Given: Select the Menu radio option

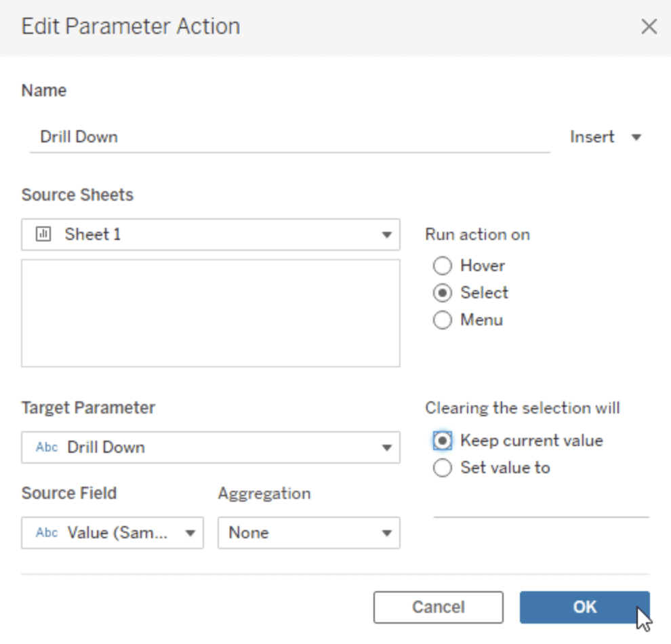Looking at the screenshot, I should pos(442,320).
